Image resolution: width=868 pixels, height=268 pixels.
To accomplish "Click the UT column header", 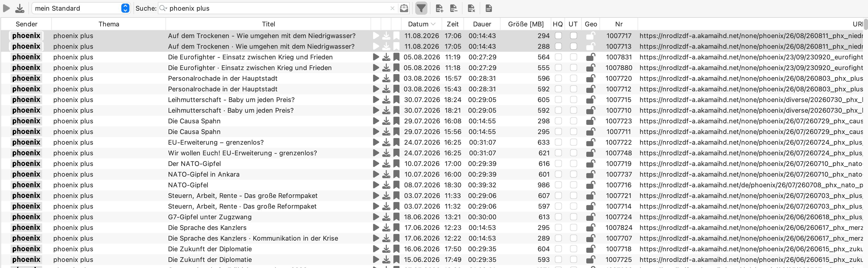I will point(573,24).
